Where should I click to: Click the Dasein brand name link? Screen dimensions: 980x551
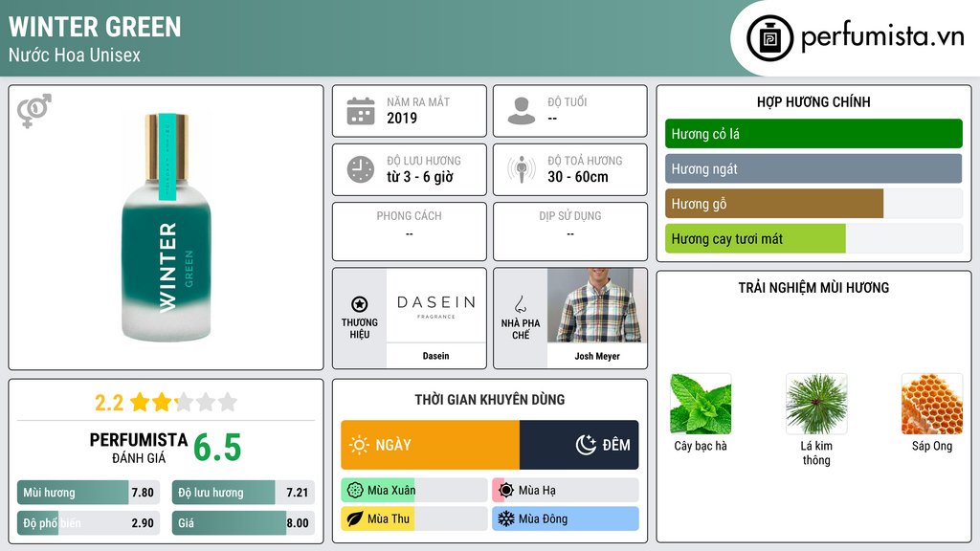435,356
